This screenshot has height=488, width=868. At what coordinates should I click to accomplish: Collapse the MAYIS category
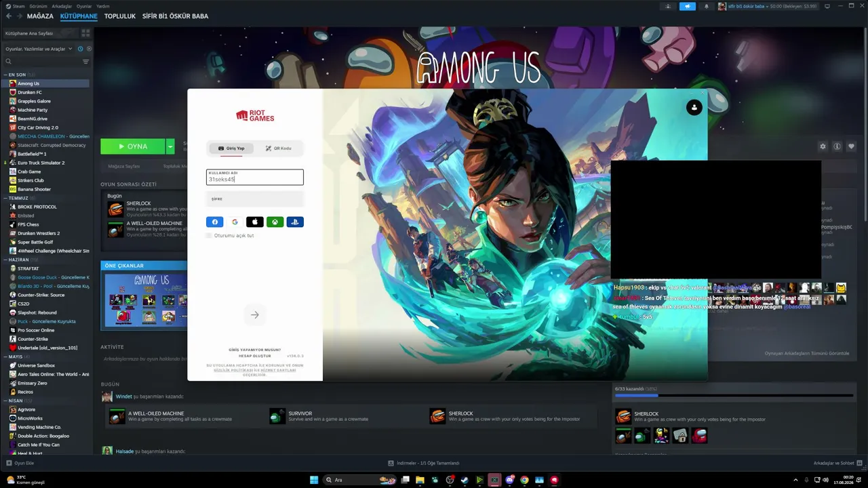[5, 357]
